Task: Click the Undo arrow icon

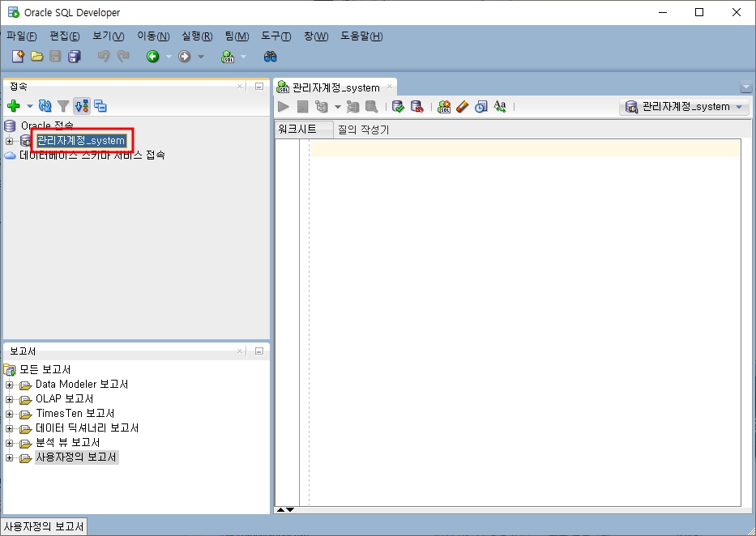Action: click(103, 57)
